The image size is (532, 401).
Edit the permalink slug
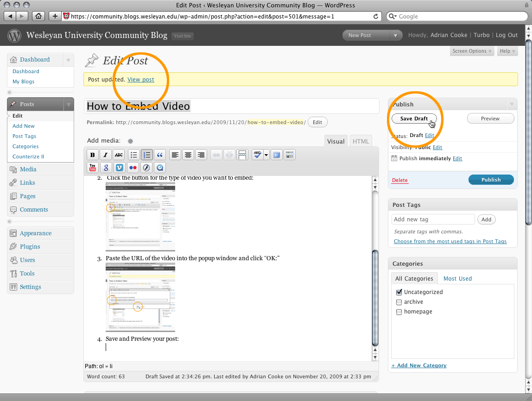[317, 122]
